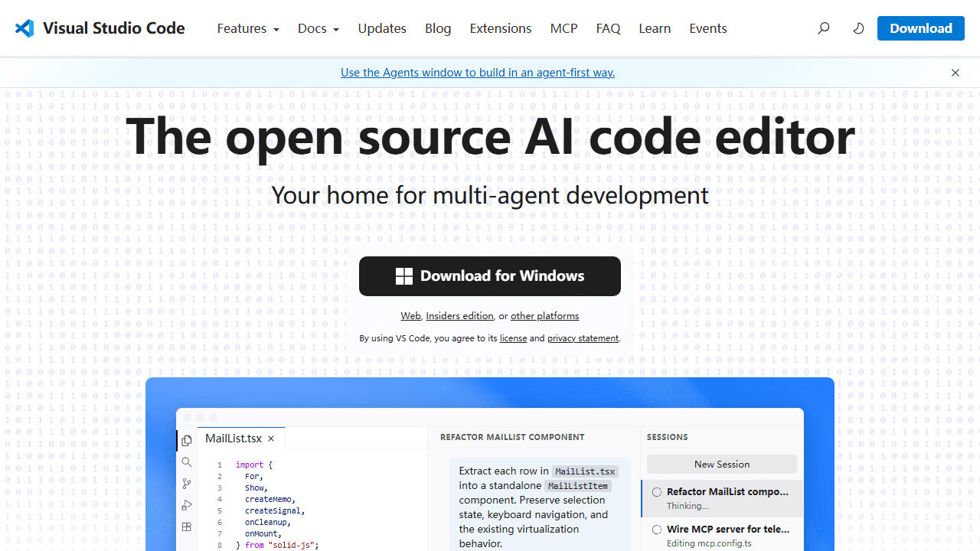The width and height of the screenshot is (980, 551).
Task: Select the Refactor MailList session row
Action: click(723, 498)
